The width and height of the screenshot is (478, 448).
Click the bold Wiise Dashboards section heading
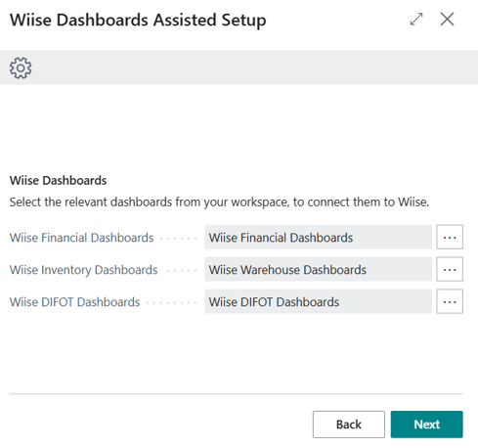click(x=58, y=181)
